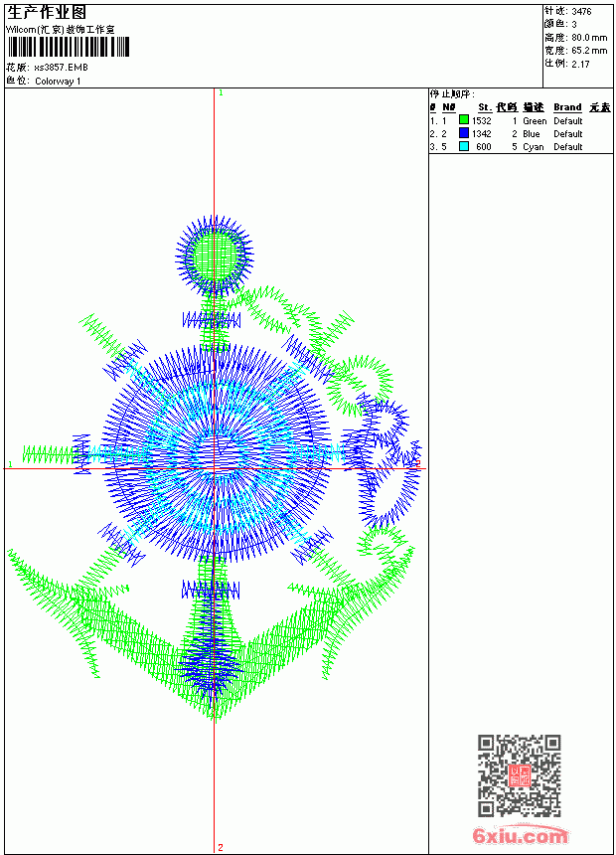Click the anchor's top ring in the design

(x=215, y=255)
